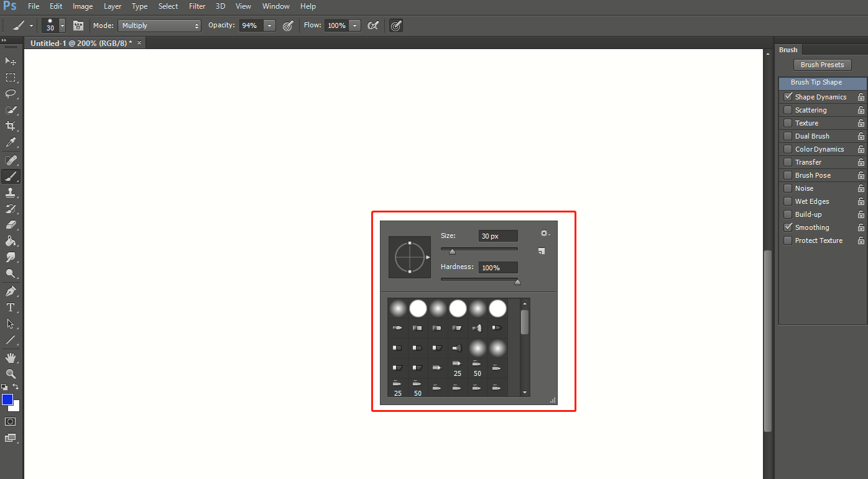Viewport: 868px width, 479px height.
Task: Select the History Brush tool
Action: point(11,209)
